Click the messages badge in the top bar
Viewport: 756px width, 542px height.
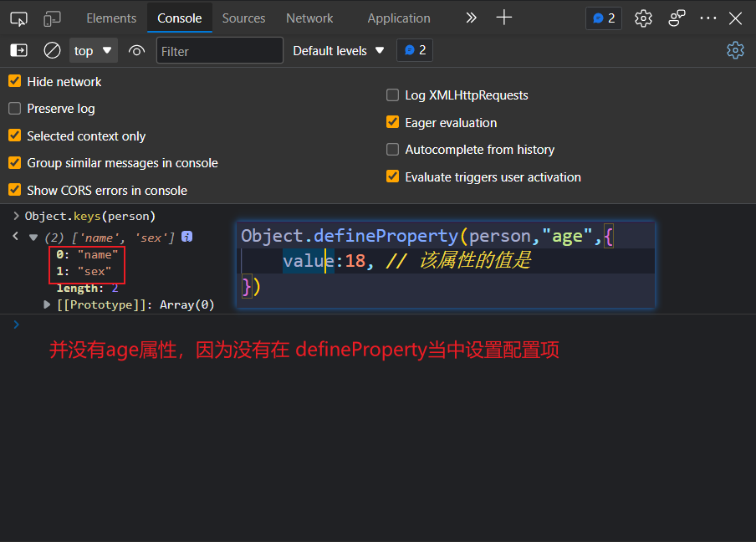[603, 18]
